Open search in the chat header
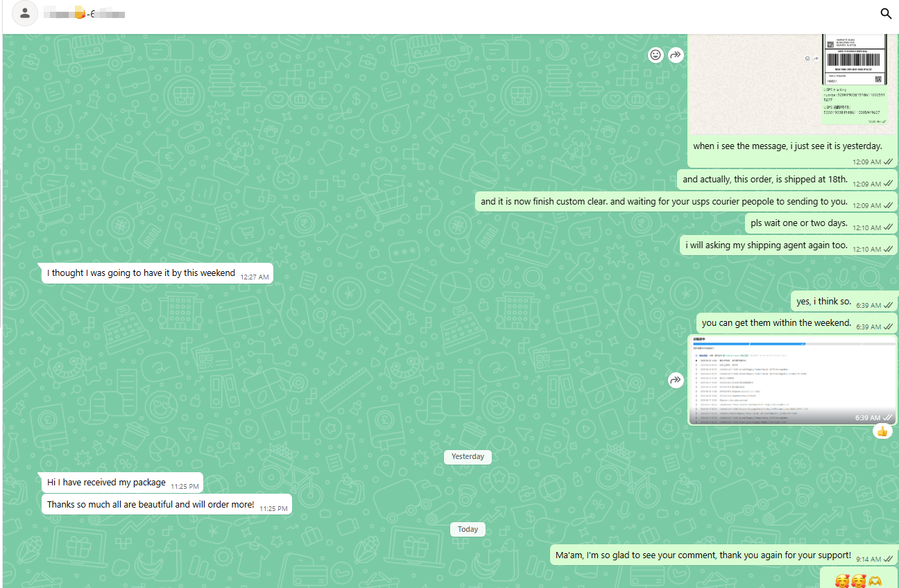 886,13
